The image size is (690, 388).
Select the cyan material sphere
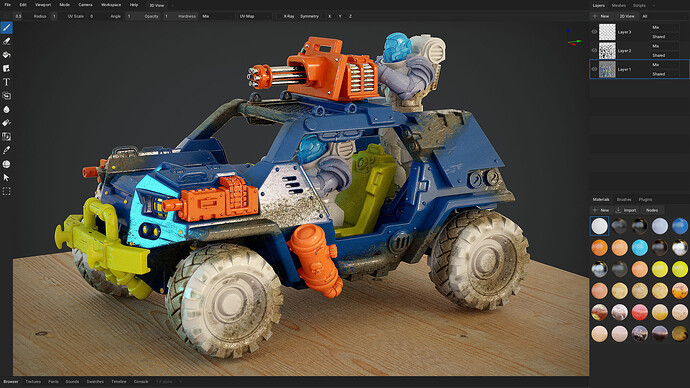pyautogui.click(x=640, y=248)
